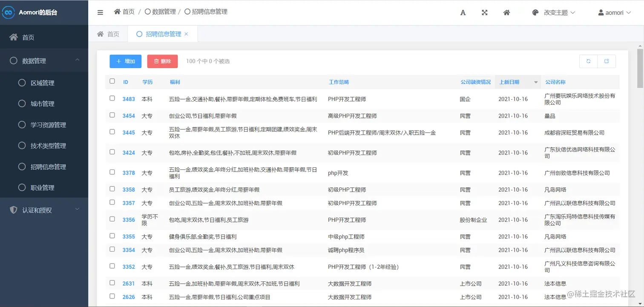
Task: Sort by the 工作范畴 column header
Action: (339, 82)
